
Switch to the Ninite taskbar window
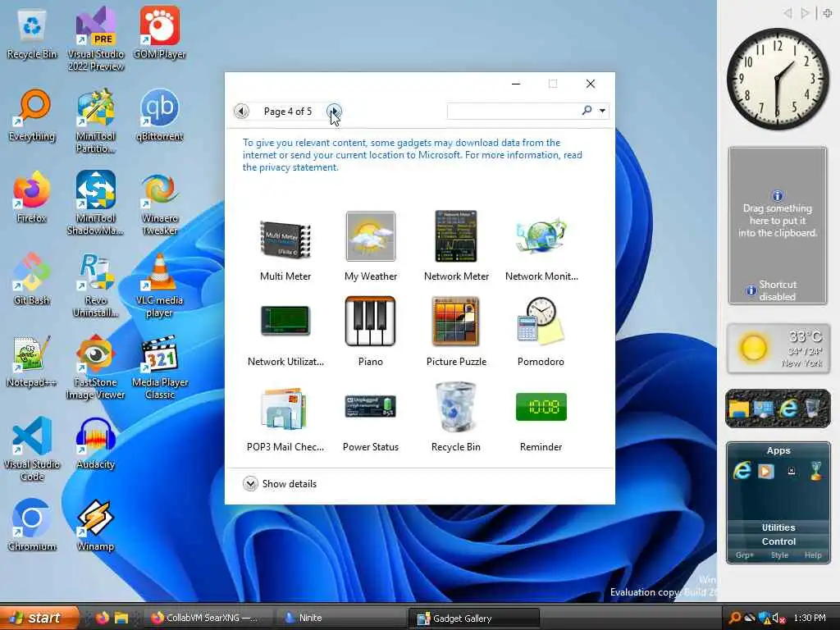pyautogui.click(x=340, y=618)
